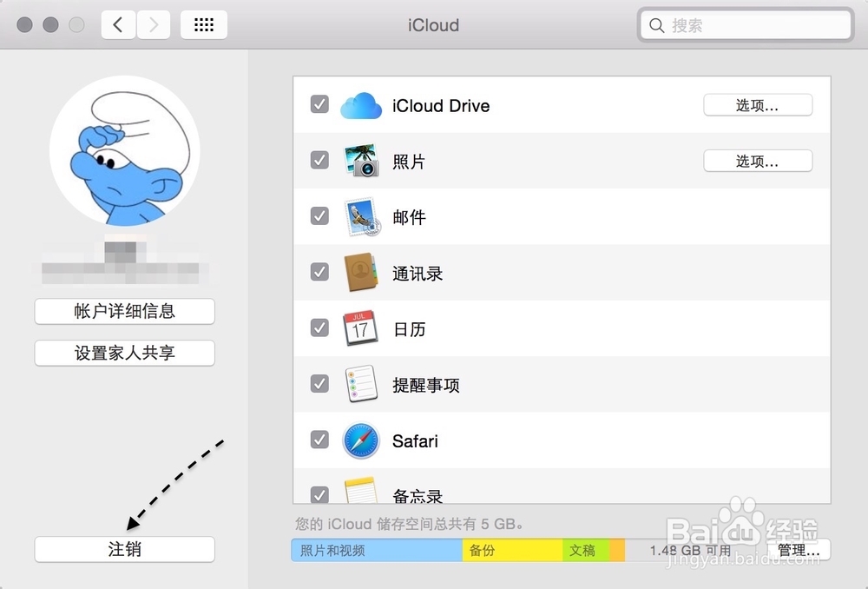Open 选项 for iCloud Drive
This screenshot has height=589, width=868.
pyautogui.click(x=758, y=105)
